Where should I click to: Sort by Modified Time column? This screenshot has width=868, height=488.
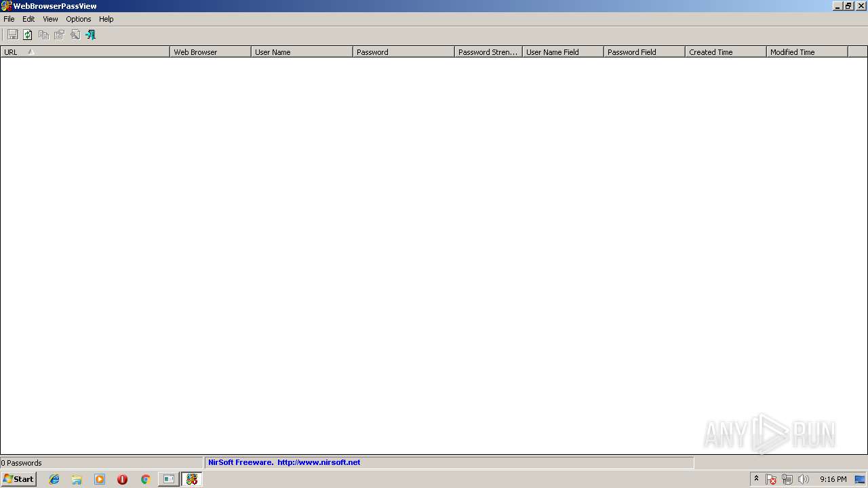pos(807,52)
